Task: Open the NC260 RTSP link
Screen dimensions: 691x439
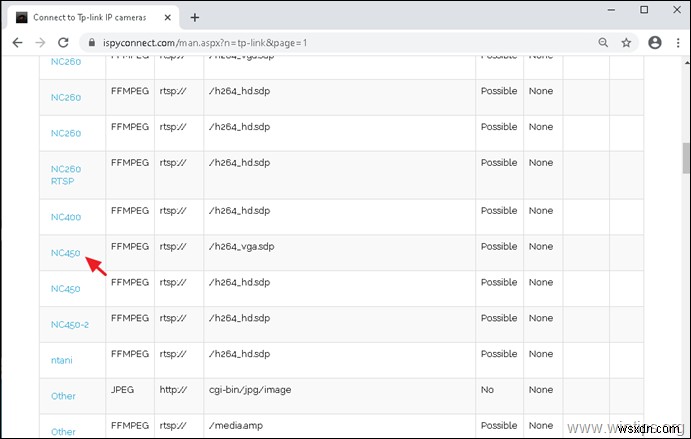Action: click(65, 175)
